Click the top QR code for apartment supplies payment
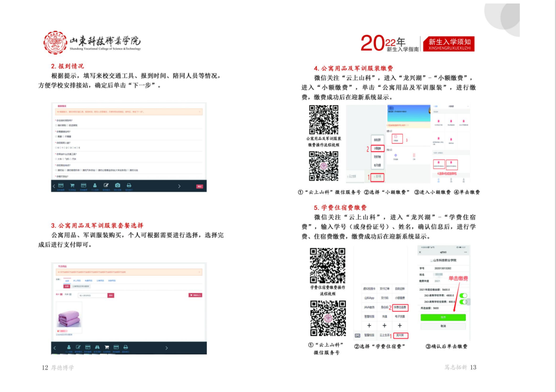556x392 pixels. point(324,119)
